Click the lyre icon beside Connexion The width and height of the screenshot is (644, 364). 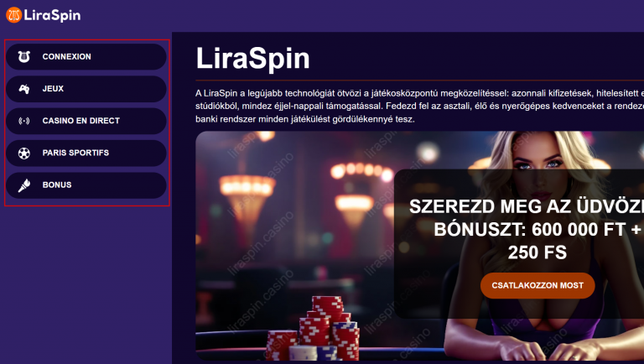(24, 57)
